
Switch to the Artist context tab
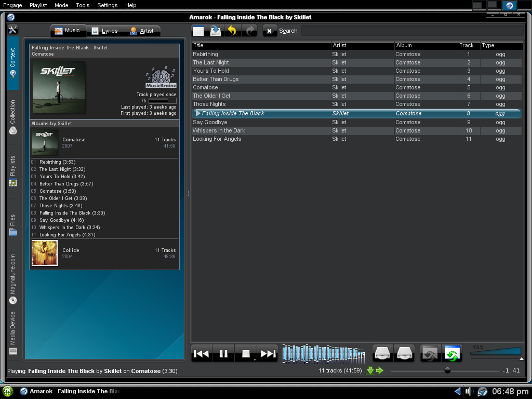pyautogui.click(x=142, y=31)
